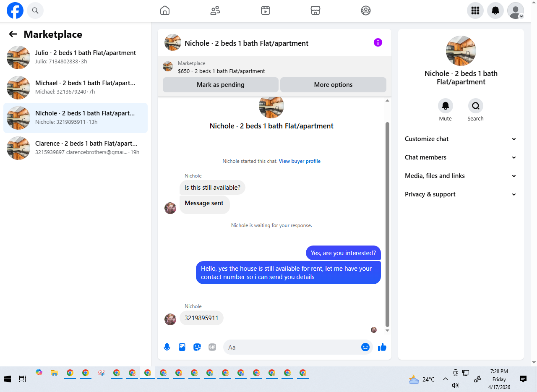Attach a photo with image icon
Screen dimensions: 537x392
click(x=182, y=347)
